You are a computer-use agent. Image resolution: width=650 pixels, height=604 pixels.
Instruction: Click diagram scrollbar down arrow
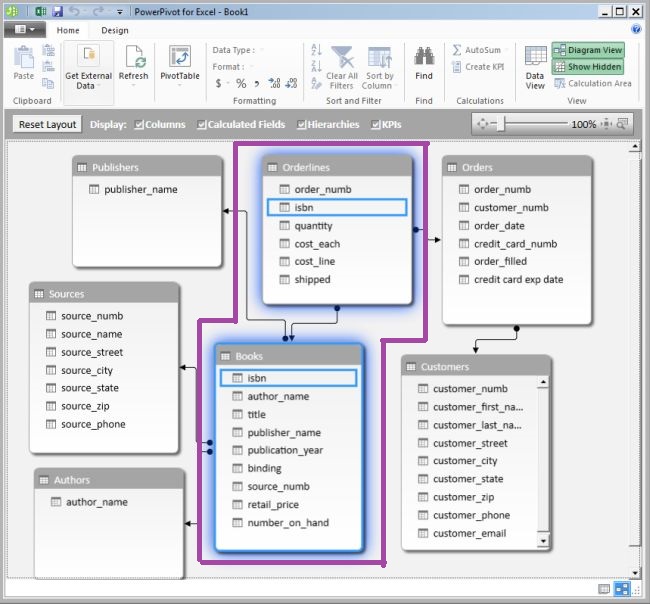(635, 572)
